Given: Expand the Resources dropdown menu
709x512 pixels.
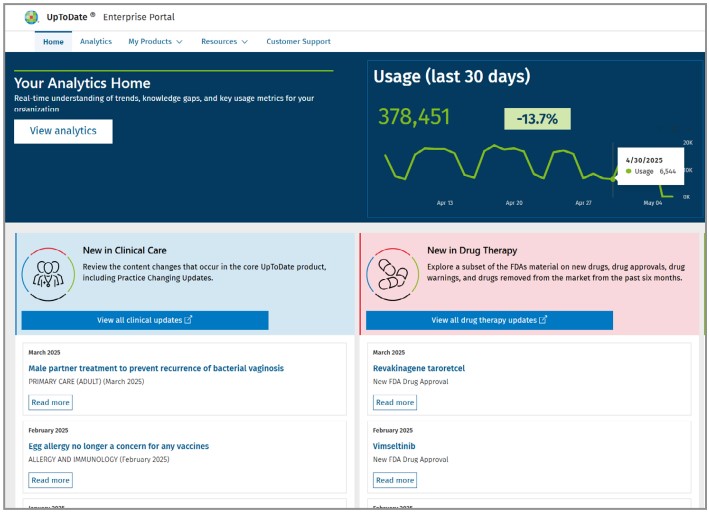Looking at the screenshot, I should click(x=224, y=42).
